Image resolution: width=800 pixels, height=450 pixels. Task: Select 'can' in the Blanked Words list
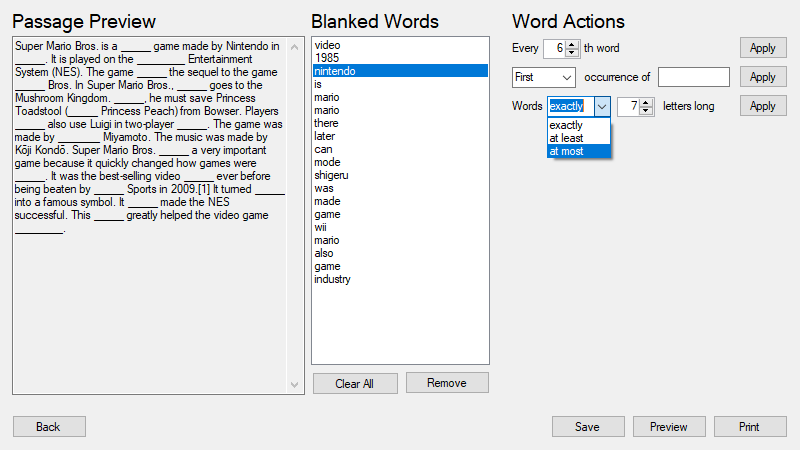[x=400, y=149]
